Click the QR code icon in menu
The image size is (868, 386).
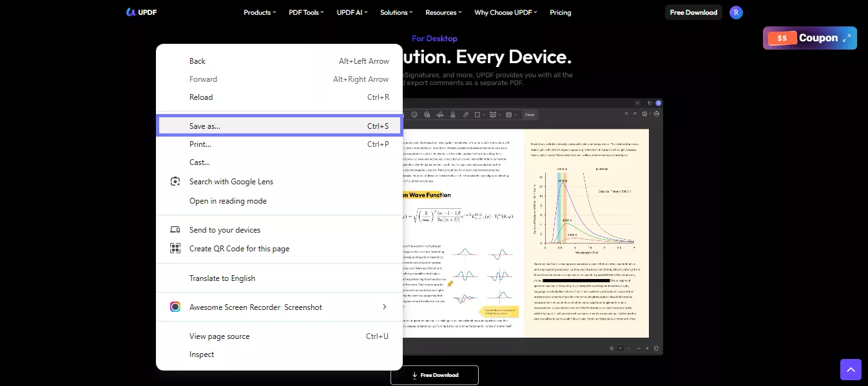point(175,249)
